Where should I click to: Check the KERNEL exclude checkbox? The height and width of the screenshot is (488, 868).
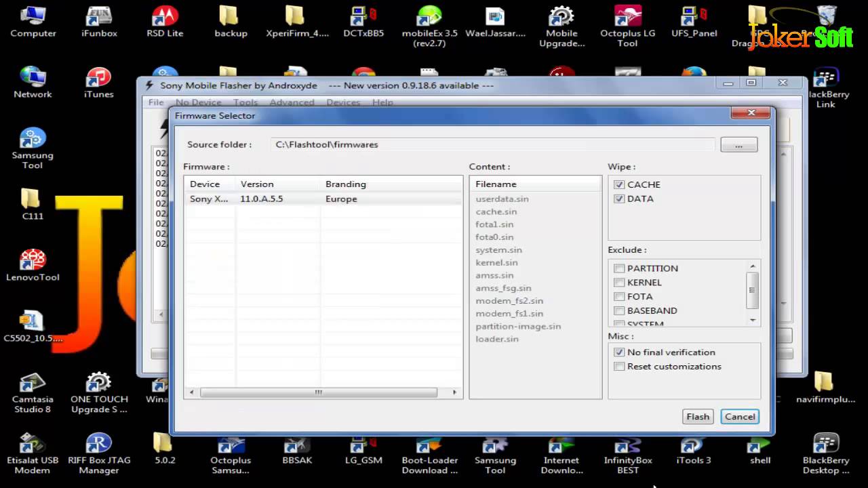(x=619, y=283)
